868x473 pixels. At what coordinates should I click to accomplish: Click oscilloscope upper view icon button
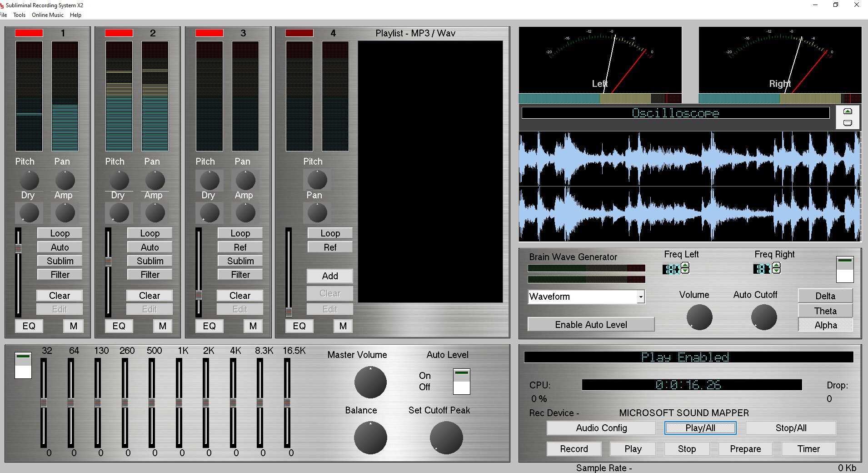848,111
